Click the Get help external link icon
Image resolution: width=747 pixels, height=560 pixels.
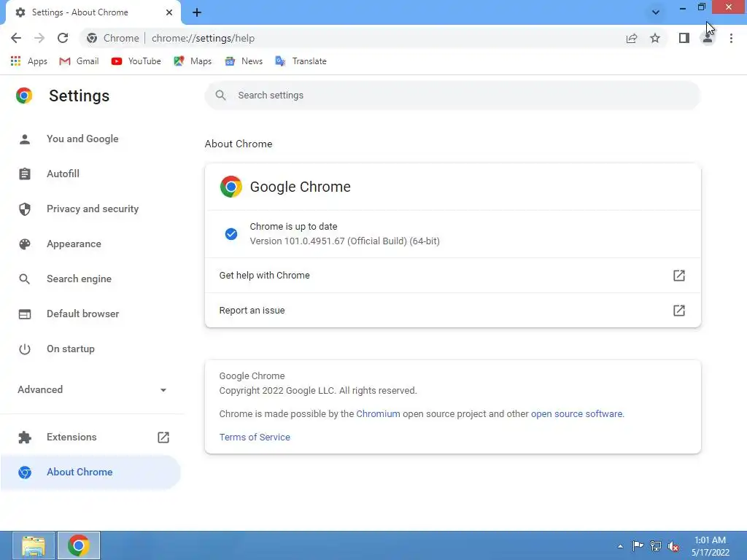click(x=679, y=275)
